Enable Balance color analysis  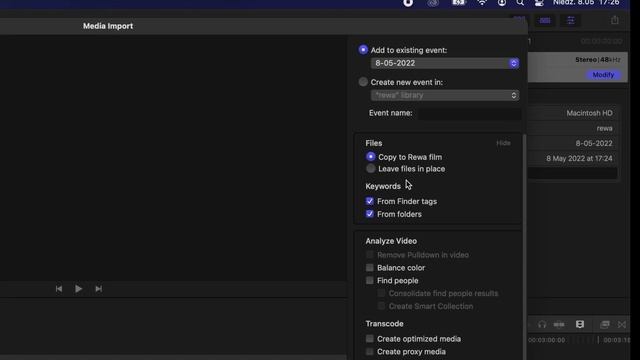(x=369, y=268)
